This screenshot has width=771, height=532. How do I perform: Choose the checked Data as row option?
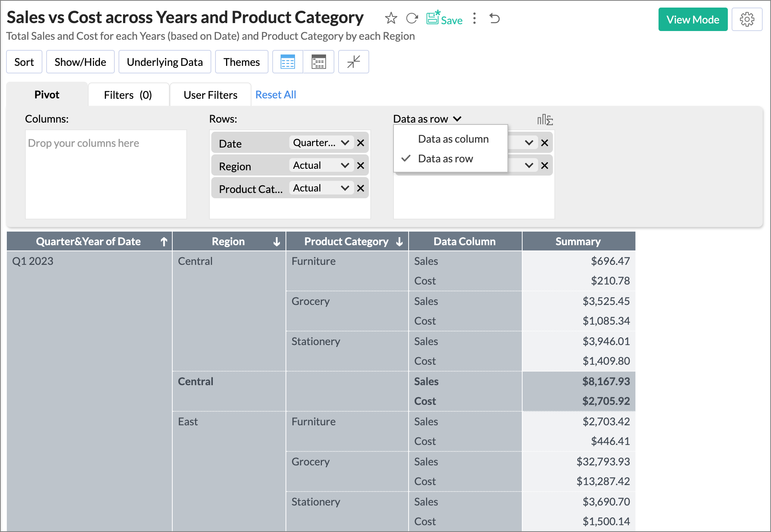coord(445,159)
